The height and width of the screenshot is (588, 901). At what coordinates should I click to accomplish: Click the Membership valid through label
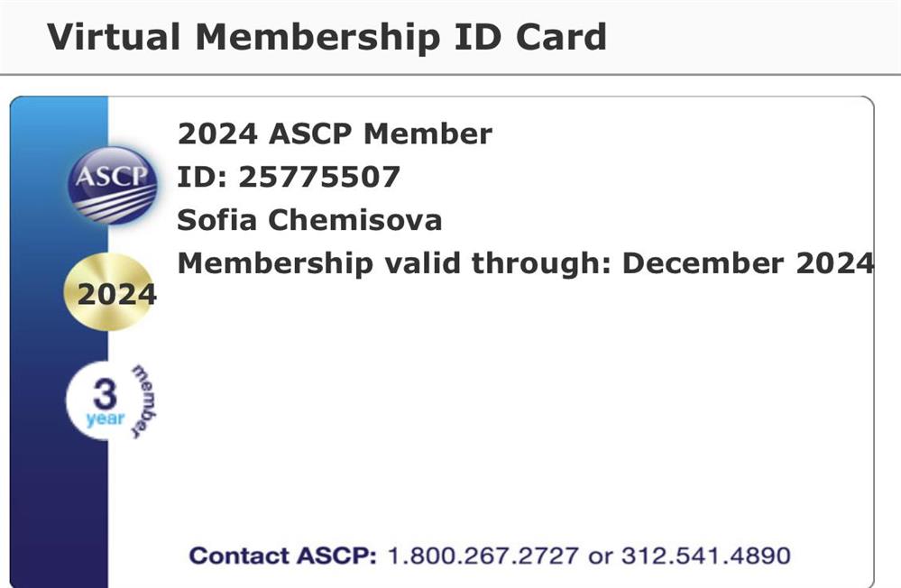tap(394, 263)
